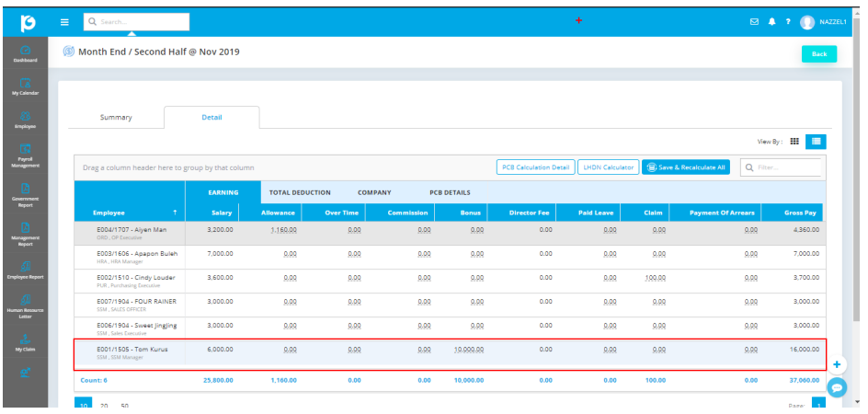Switch to the Summary tab
Screen dimensions: 868x414
pos(116,118)
